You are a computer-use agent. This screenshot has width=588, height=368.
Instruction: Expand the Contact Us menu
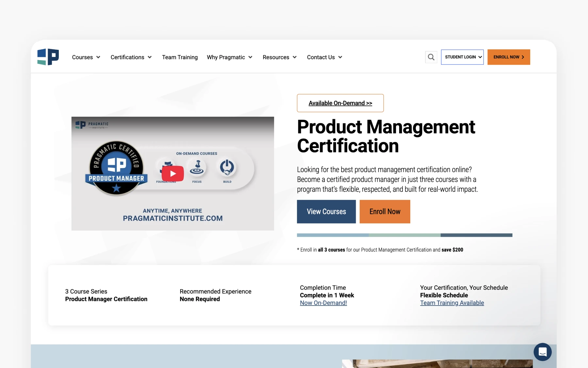tap(325, 57)
